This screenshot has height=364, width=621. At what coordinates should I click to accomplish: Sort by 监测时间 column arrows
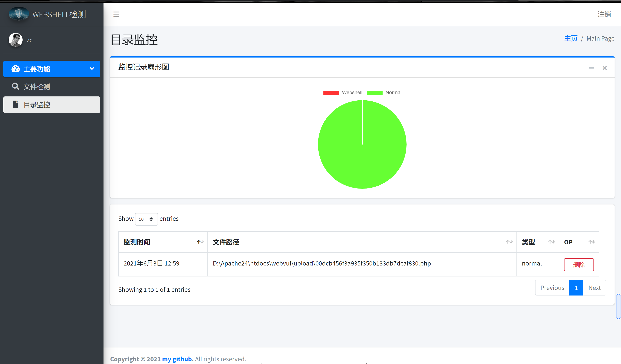pos(200,242)
